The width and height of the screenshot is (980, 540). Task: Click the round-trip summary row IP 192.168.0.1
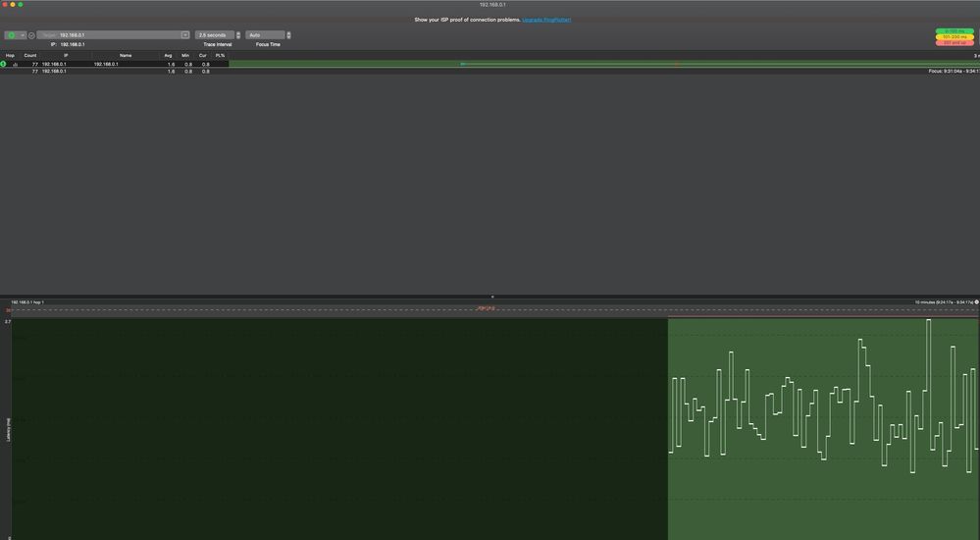[54, 72]
